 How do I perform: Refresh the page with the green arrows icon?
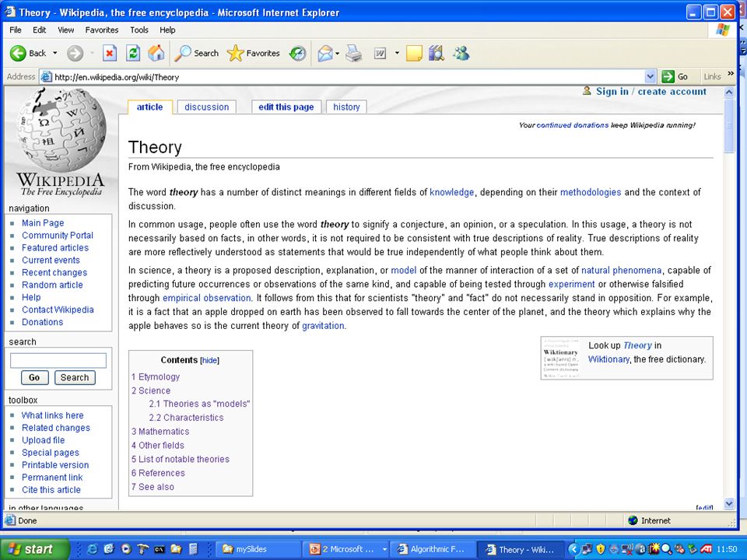click(133, 54)
